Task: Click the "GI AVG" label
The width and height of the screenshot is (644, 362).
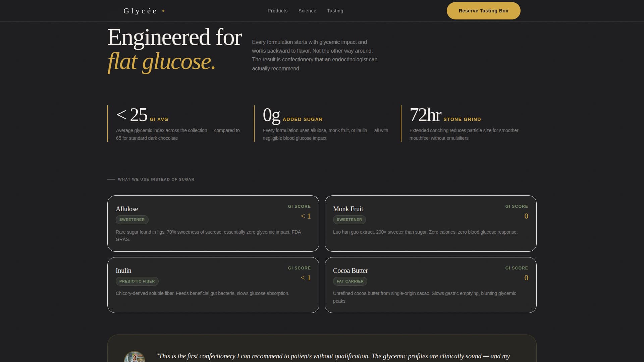Action: [159, 119]
